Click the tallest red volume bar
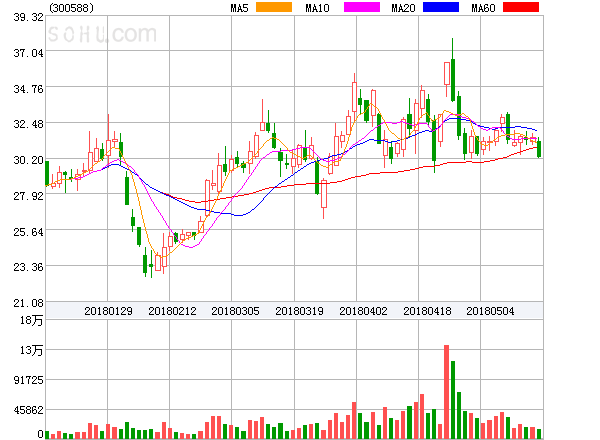The image size is (600, 440). [x=446, y=392]
